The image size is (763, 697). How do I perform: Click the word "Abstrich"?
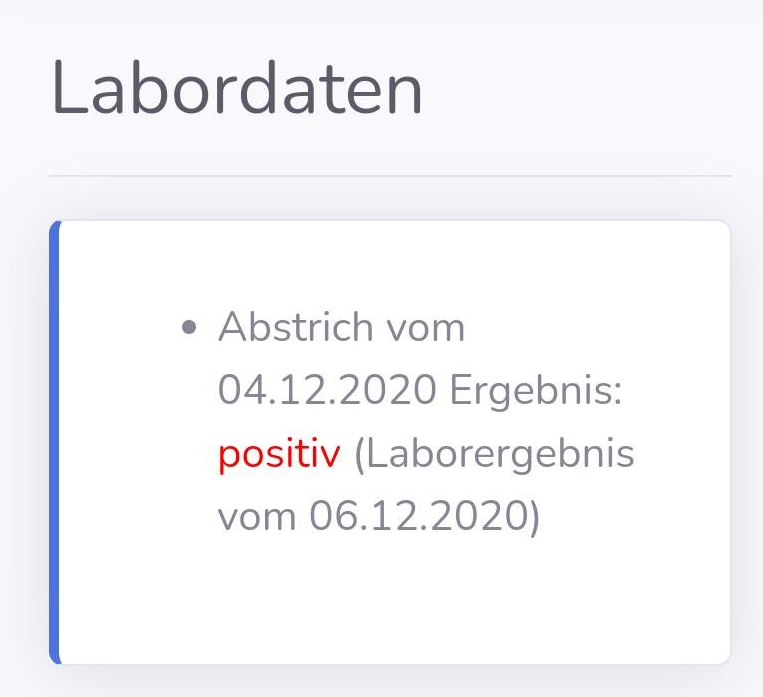(x=296, y=327)
